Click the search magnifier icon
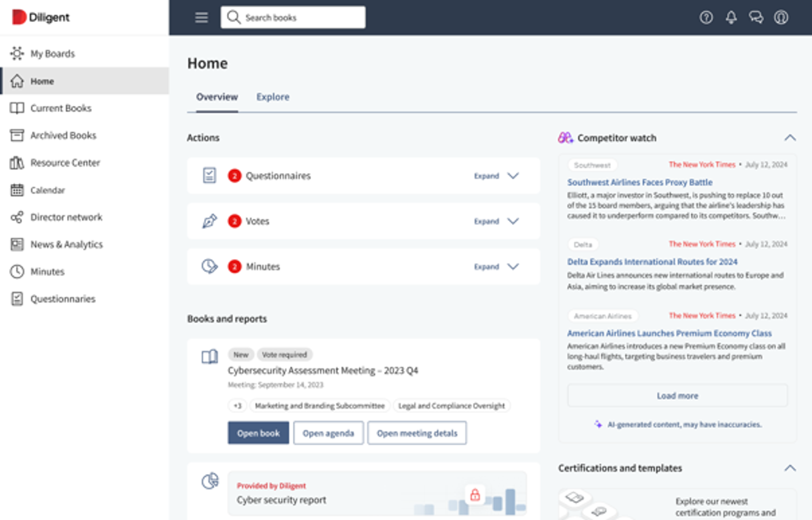The image size is (812, 520). click(233, 17)
